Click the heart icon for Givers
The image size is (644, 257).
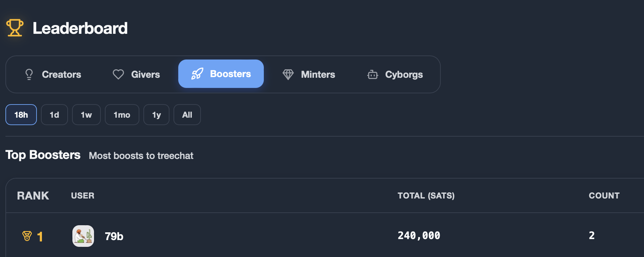tap(118, 74)
